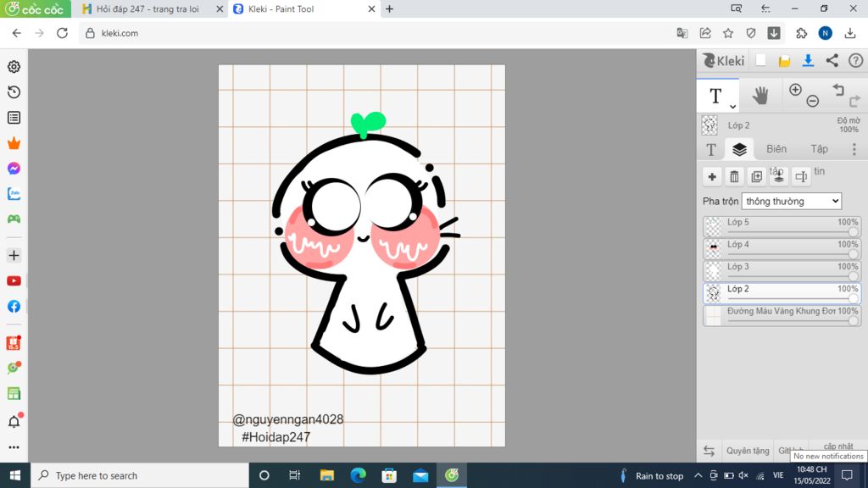Image resolution: width=868 pixels, height=488 pixels.
Task: Open an image file via folder icon
Action: (x=784, y=61)
